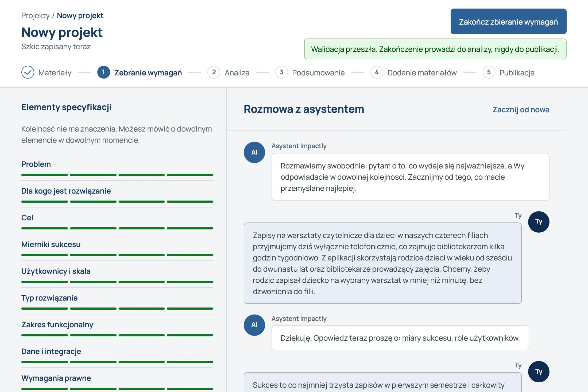Click Zacznij od nowa link
The image size is (588, 392).
(521, 110)
